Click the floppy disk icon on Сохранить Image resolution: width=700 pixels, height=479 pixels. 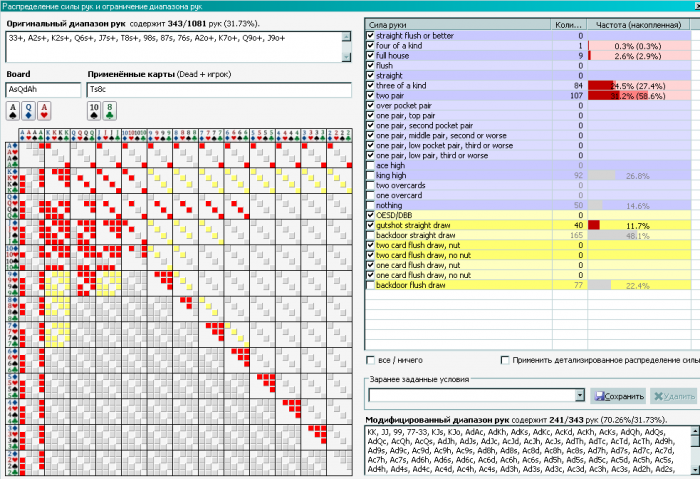point(600,396)
